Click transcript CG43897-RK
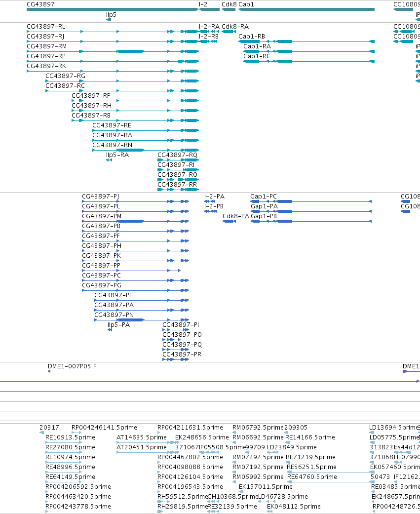The image size is (420, 514). tap(113, 71)
